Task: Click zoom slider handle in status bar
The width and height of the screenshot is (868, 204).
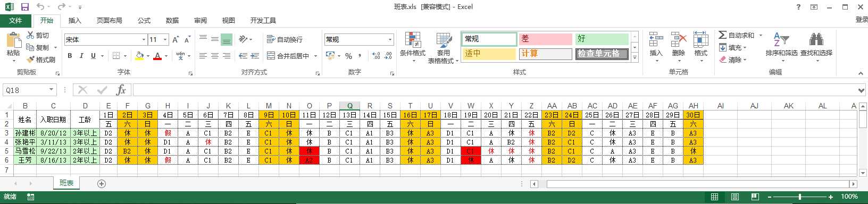Action: (800, 197)
